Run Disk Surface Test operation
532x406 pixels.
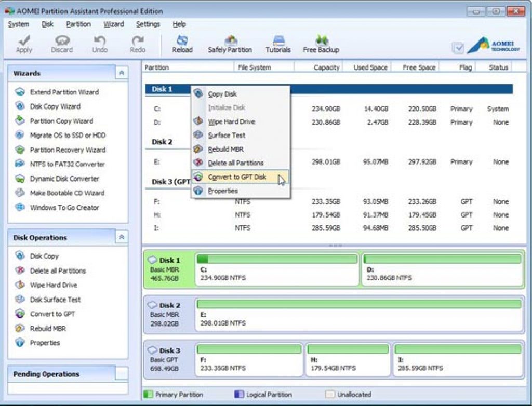47,300
